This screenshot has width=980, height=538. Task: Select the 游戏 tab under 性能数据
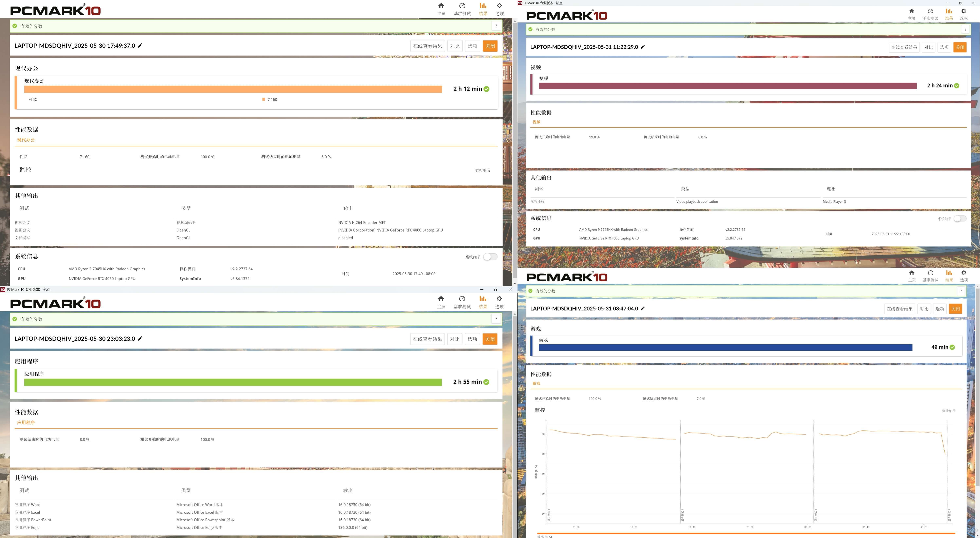(537, 383)
